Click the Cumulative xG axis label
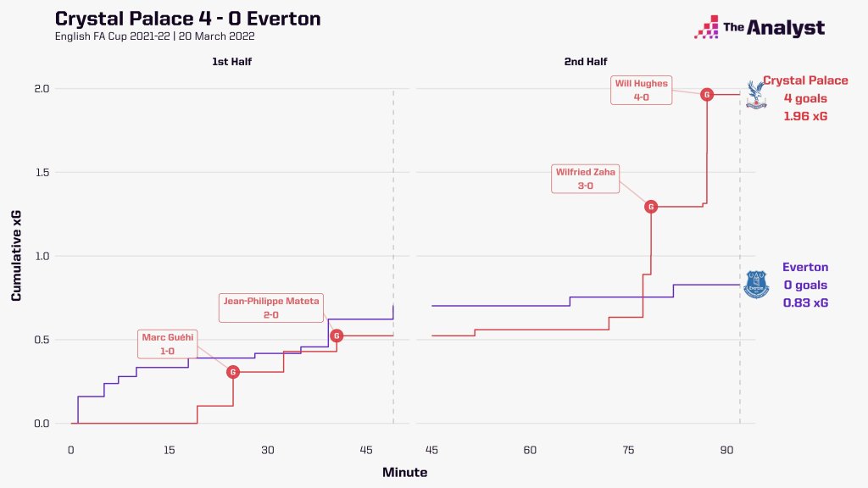This screenshot has width=868, height=488. point(16,256)
